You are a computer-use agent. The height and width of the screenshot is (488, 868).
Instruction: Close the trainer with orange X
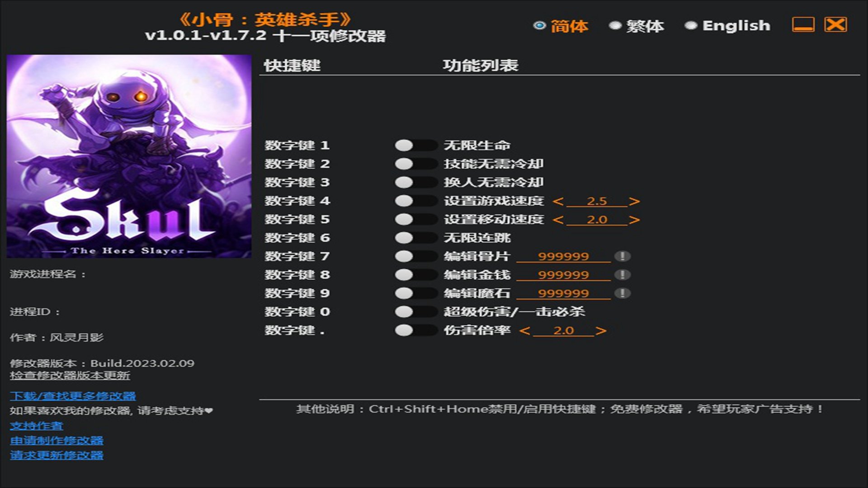tap(835, 25)
